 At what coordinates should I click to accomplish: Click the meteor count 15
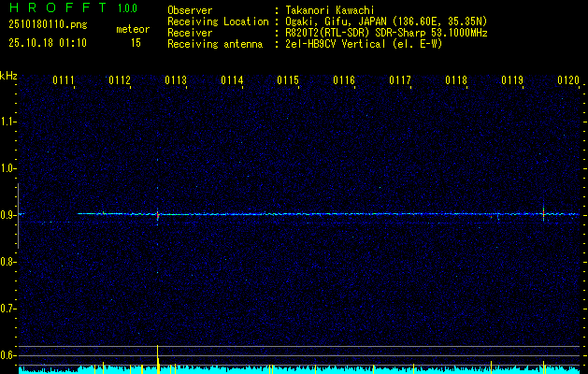136,43
